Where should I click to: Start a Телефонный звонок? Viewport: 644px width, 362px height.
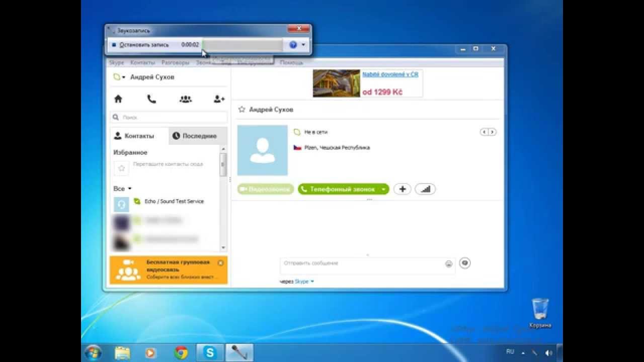tap(338, 189)
